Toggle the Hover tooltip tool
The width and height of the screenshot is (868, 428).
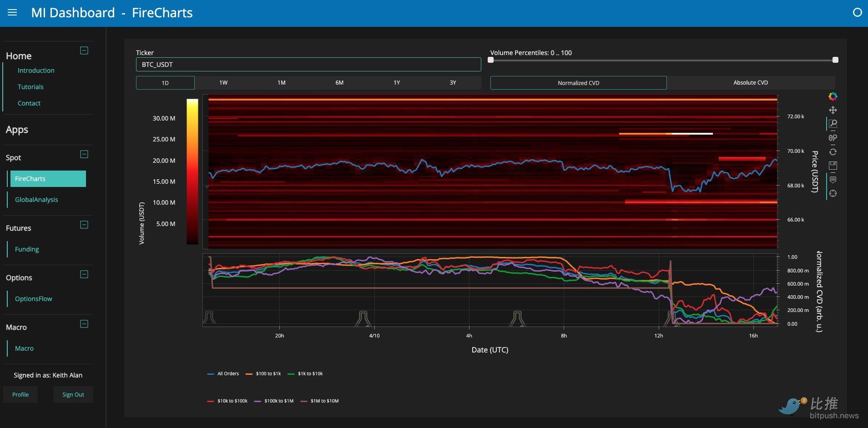click(x=833, y=180)
